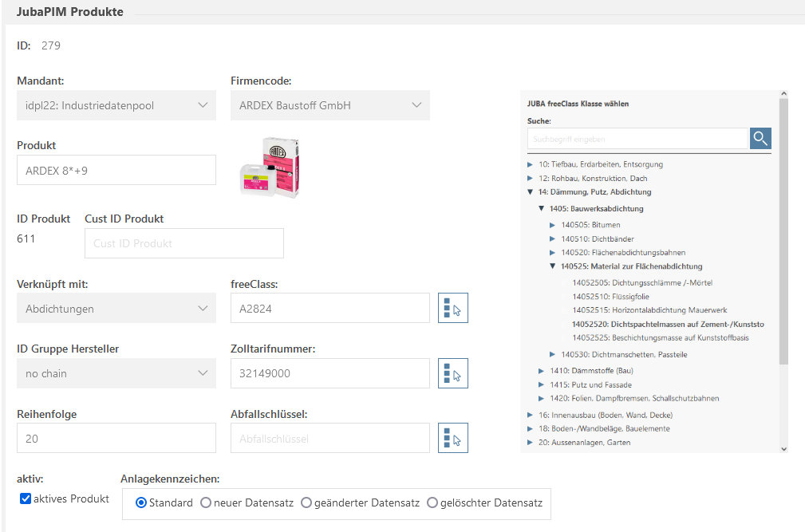
Task: Select 14052515: Horizontalabdichtung Mauerwerk class
Action: [x=649, y=309]
